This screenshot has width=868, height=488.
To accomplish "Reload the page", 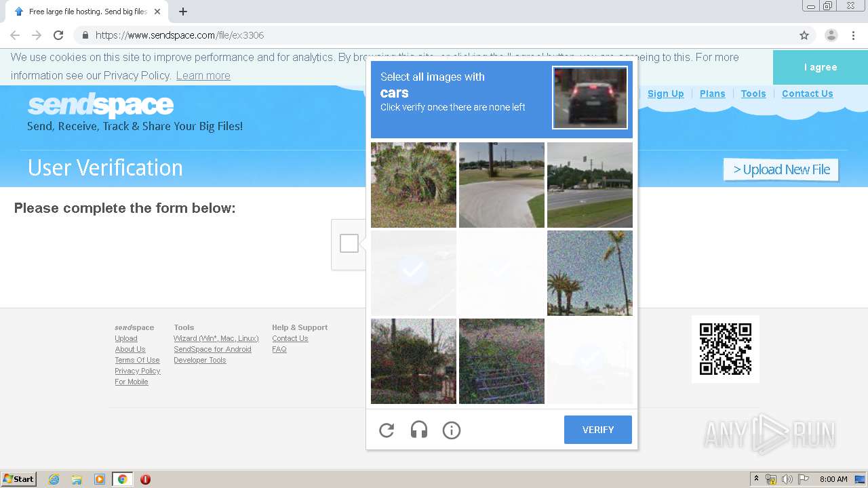I will (x=58, y=35).
